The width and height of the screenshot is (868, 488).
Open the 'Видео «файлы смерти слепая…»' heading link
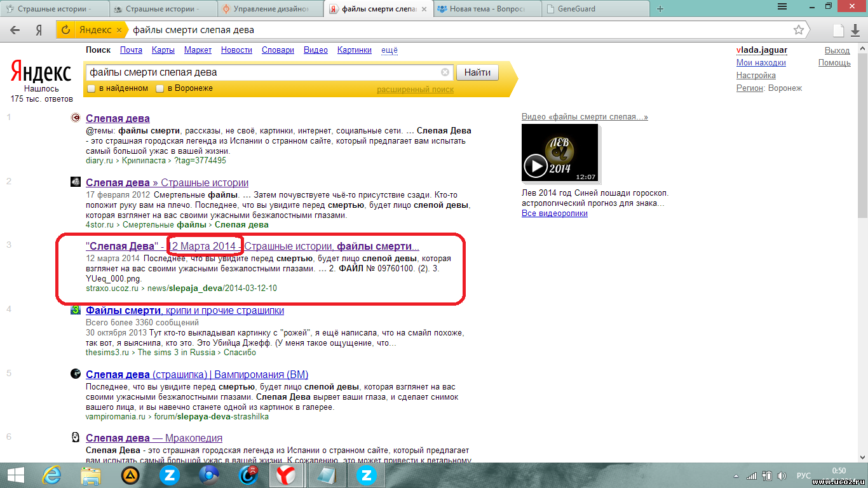[x=585, y=117]
